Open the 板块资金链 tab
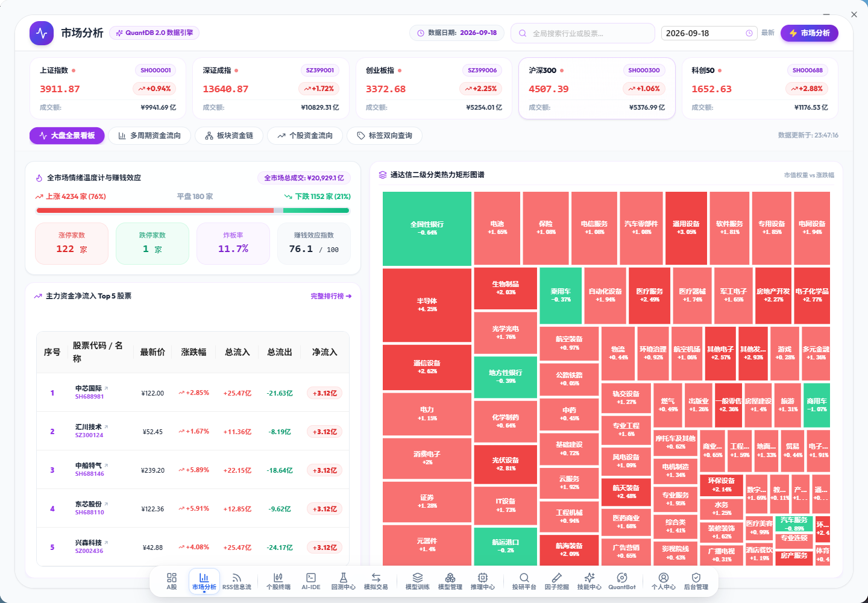 (x=229, y=136)
